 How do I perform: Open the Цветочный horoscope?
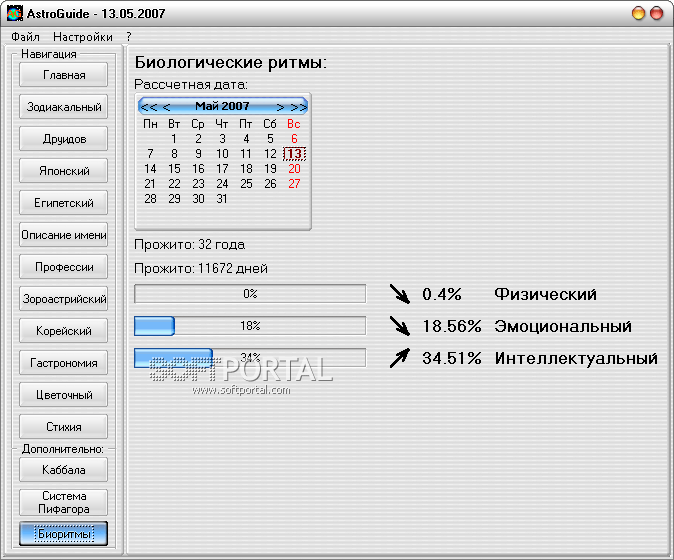pos(64,395)
